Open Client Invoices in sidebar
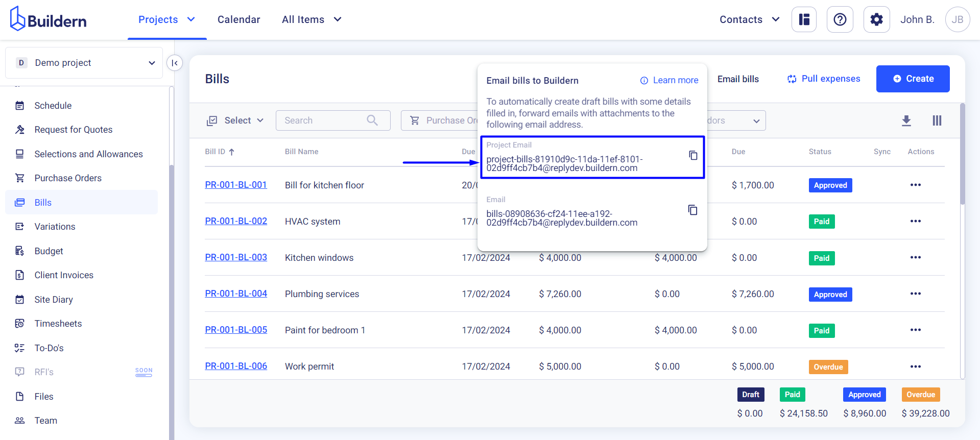 (64, 275)
